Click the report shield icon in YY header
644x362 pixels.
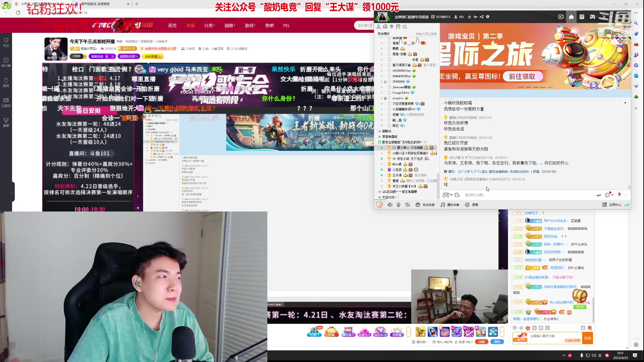click(488, 17)
